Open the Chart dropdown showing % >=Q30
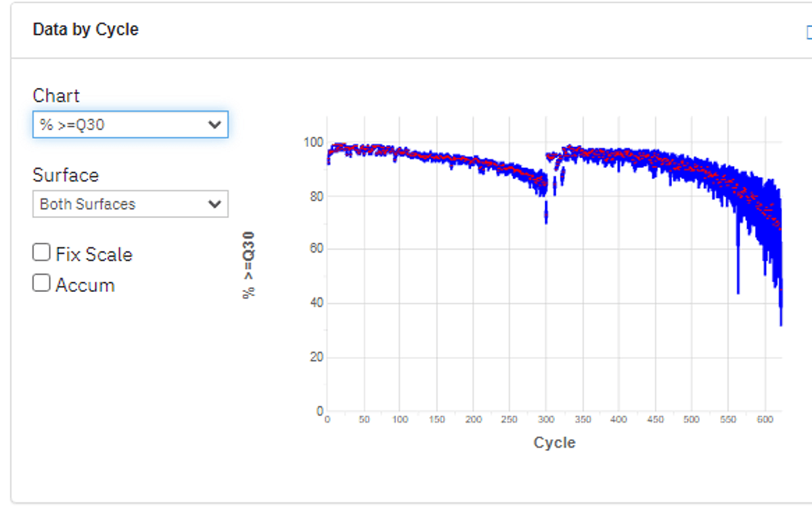Image resolution: width=812 pixels, height=510 pixels. [x=130, y=125]
